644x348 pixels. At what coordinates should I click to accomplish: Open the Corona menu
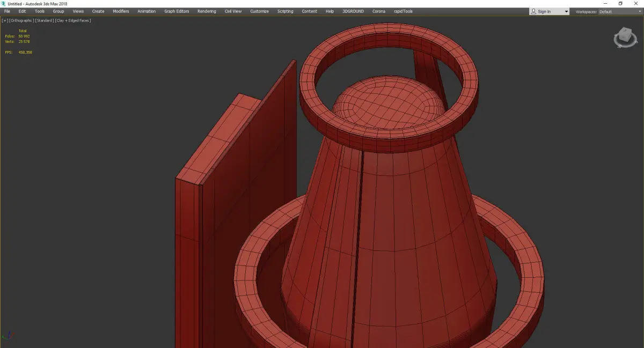[378, 11]
